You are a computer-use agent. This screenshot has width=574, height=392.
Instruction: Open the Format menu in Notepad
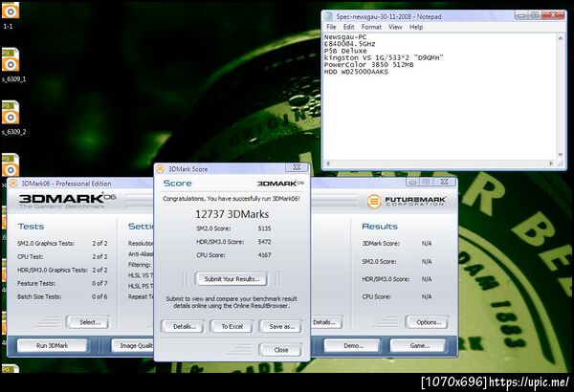[x=371, y=27]
